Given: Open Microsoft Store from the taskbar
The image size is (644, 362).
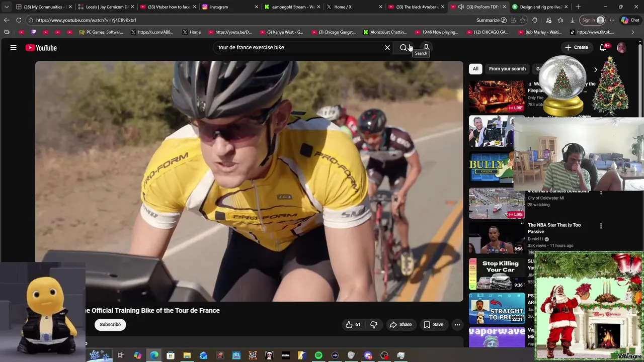Looking at the screenshot, I should click(x=171, y=355).
